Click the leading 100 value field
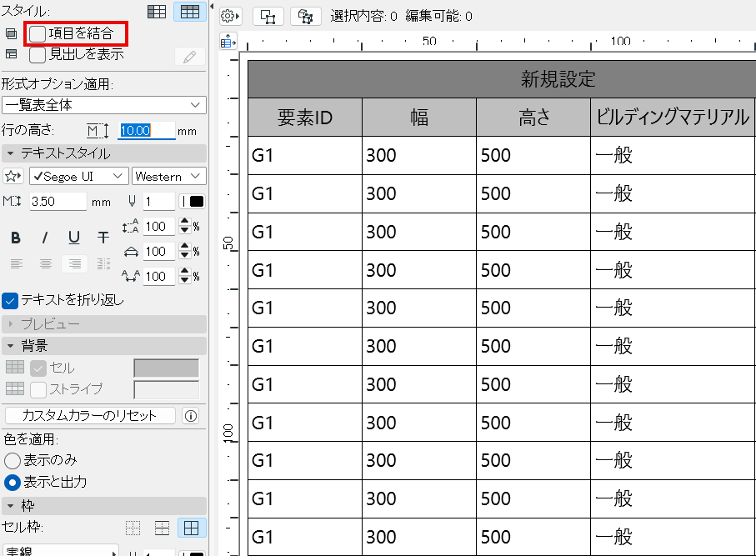Image resolution: width=756 pixels, height=556 pixels. [x=158, y=226]
